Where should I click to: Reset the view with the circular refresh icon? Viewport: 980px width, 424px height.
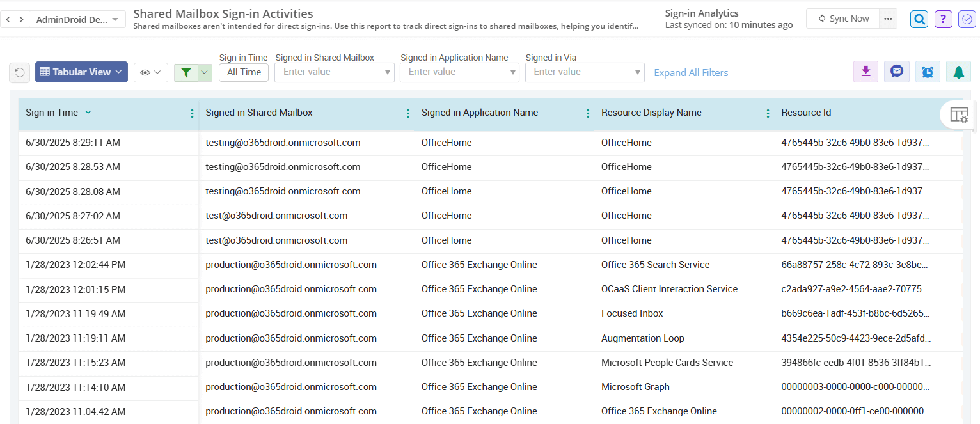[x=19, y=72]
